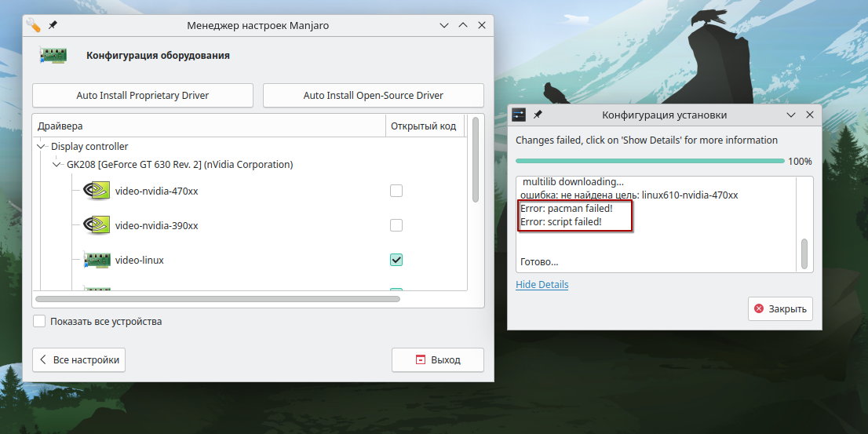Click the nvidia logo icon for video-nvidia-470xx

click(96, 191)
